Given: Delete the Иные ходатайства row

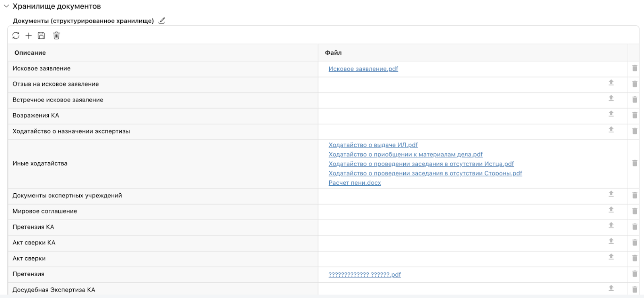Looking at the screenshot, I should pos(635,163).
